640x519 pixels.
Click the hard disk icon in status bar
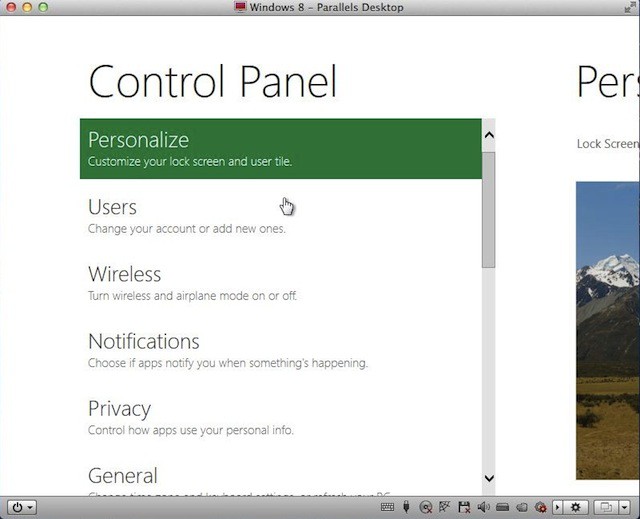(502, 507)
